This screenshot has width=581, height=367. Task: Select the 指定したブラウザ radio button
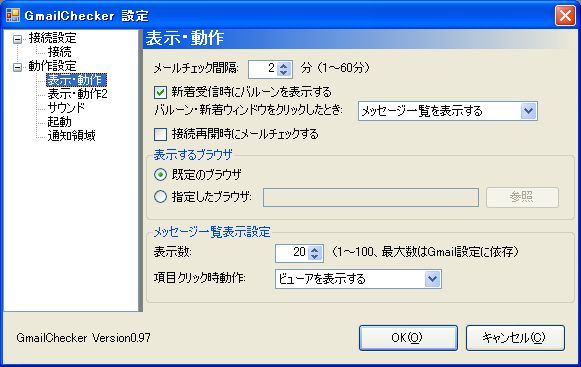coord(160,197)
